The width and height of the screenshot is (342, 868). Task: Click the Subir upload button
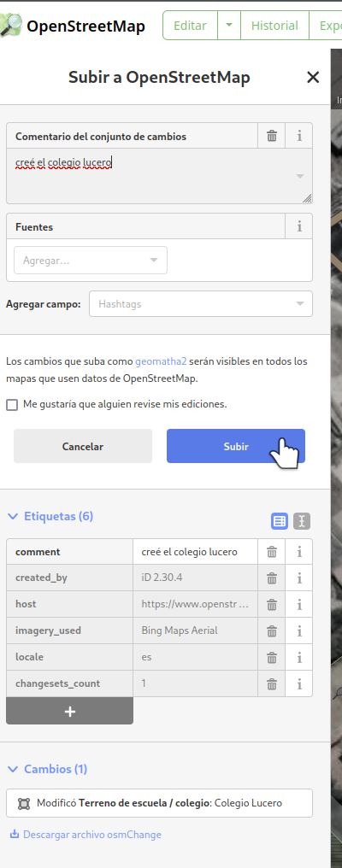[236, 446]
